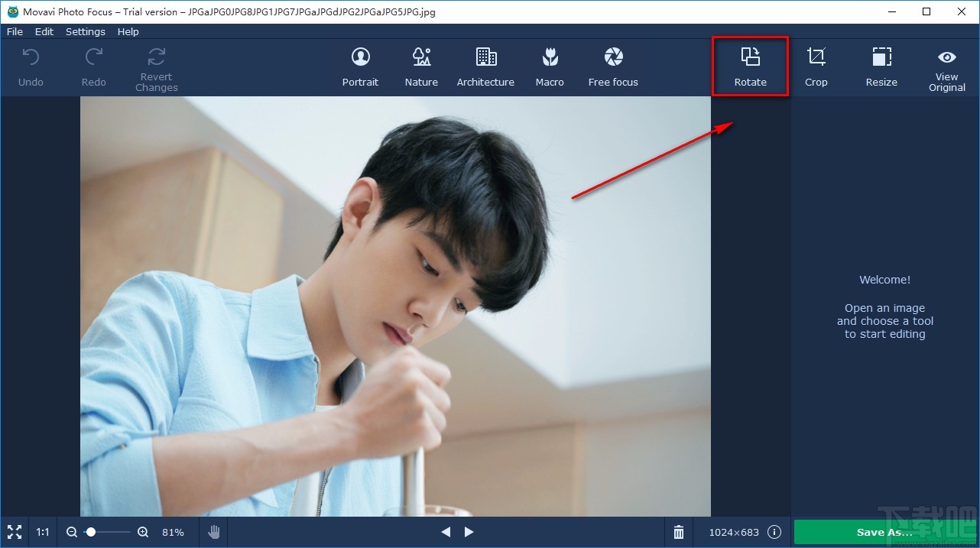Expand the Edit menu
This screenshot has width=980, height=548.
tap(44, 31)
